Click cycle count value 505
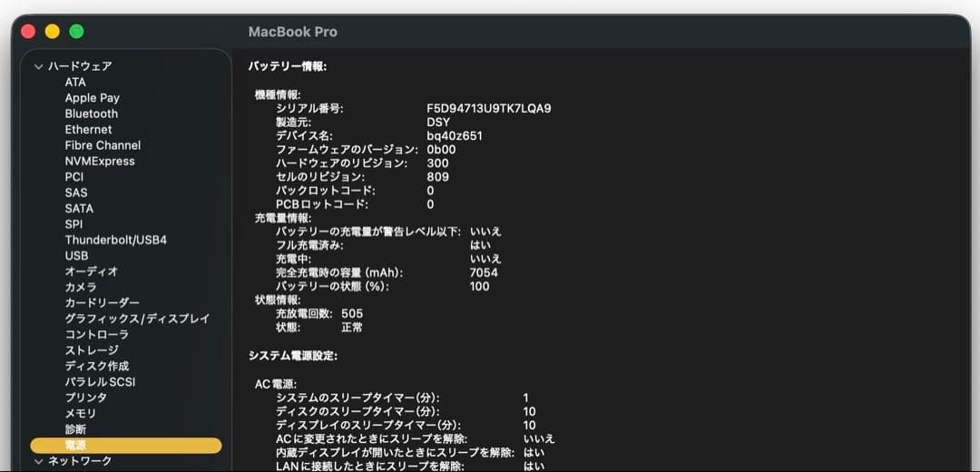 point(352,314)
